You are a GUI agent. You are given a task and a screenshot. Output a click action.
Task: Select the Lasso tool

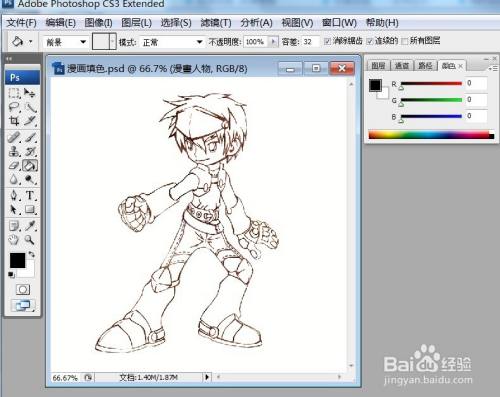coord(14,107)
